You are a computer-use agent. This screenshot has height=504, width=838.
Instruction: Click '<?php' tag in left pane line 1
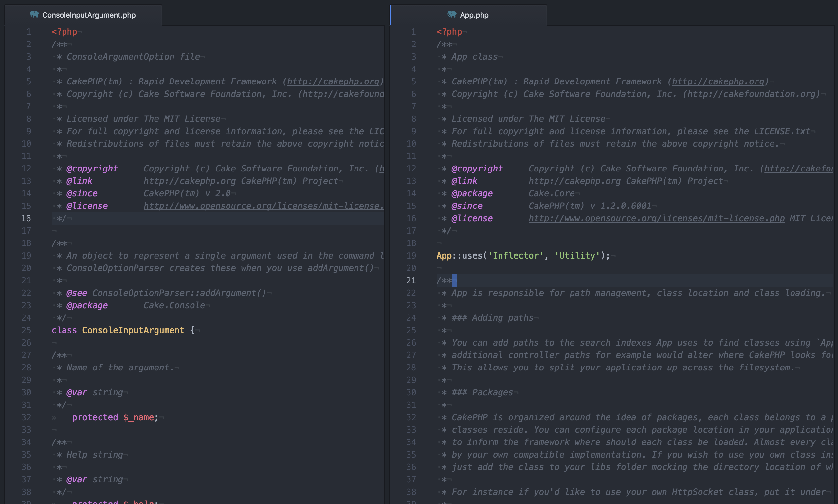pyautogui.click(x=64, y=32)
